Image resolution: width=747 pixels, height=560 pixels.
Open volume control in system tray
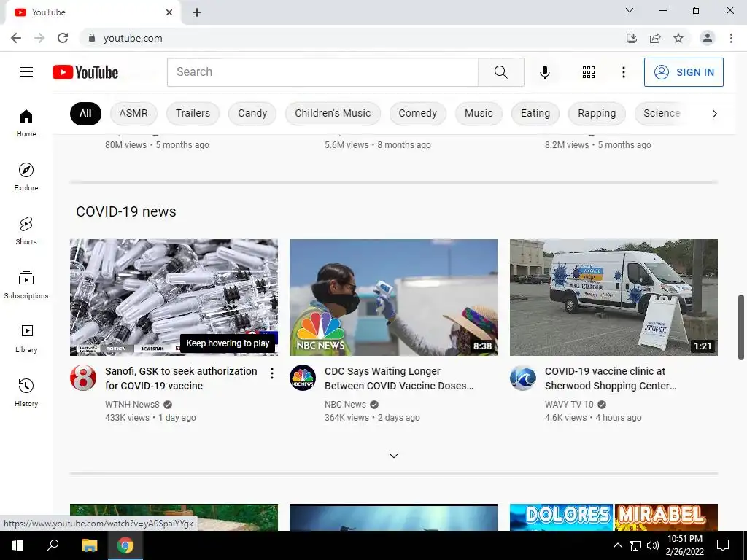653,545
